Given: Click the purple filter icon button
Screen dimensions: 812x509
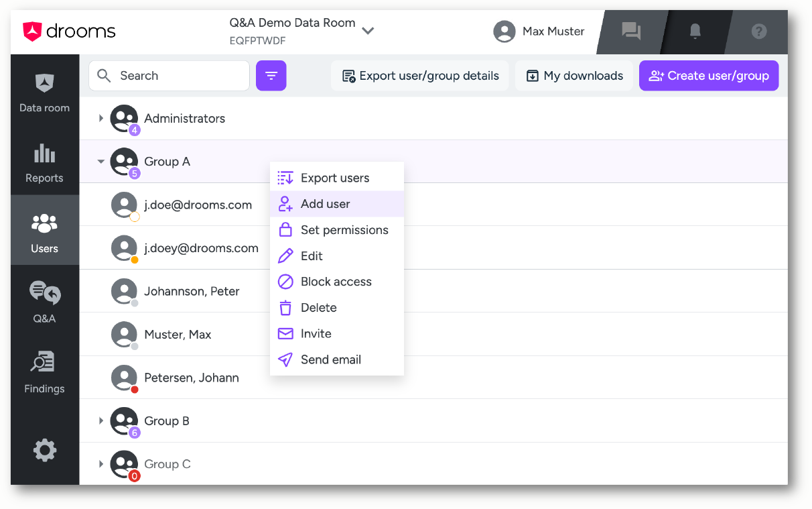Looking at the screenshot, I should [271, 76].
